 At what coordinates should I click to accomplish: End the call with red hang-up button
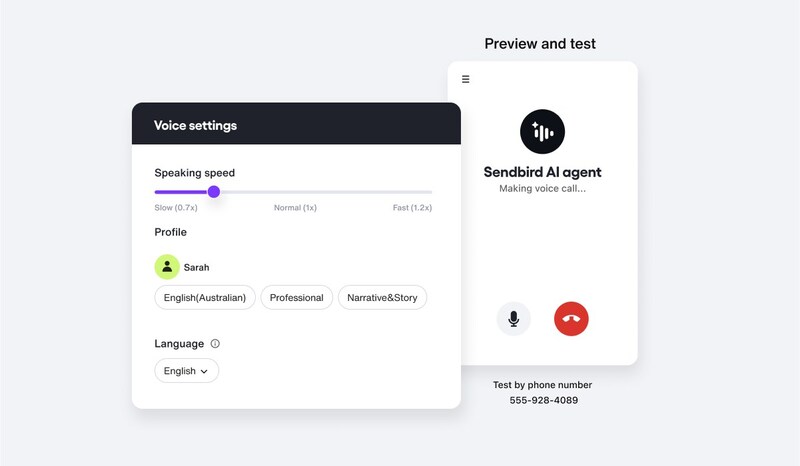click(x=571, y=319)
